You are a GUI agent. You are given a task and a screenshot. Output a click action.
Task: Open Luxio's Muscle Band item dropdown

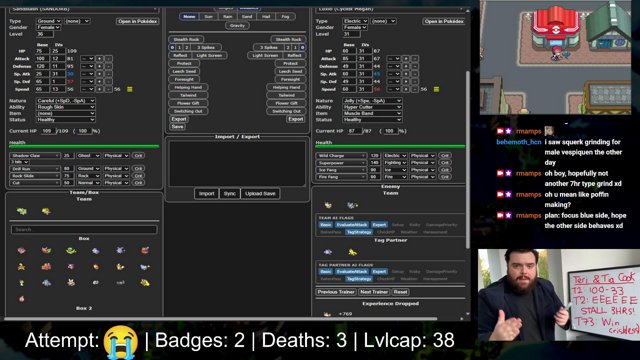372,113
